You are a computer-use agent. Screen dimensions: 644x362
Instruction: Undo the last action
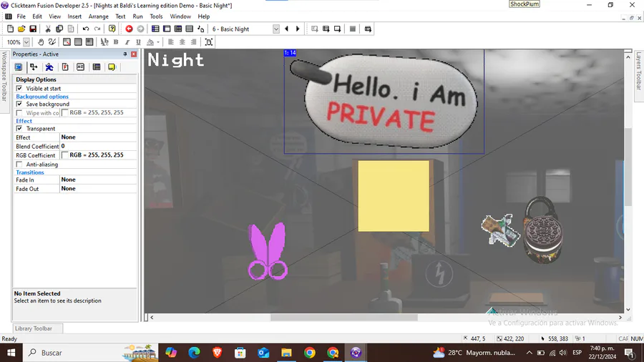pyautogui.click(x=85, y=29)
